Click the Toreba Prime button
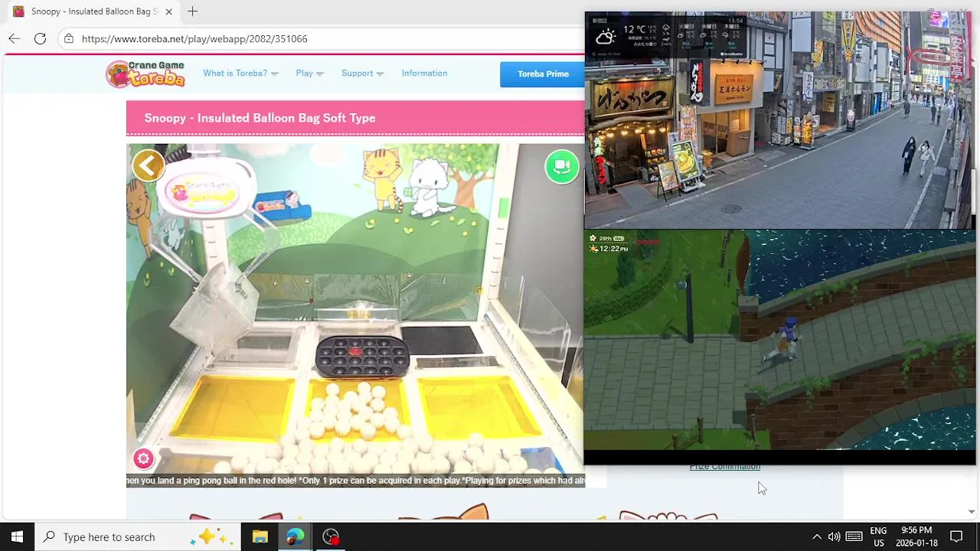This screenshot has height=551, width=980. [x=542, y=74]
